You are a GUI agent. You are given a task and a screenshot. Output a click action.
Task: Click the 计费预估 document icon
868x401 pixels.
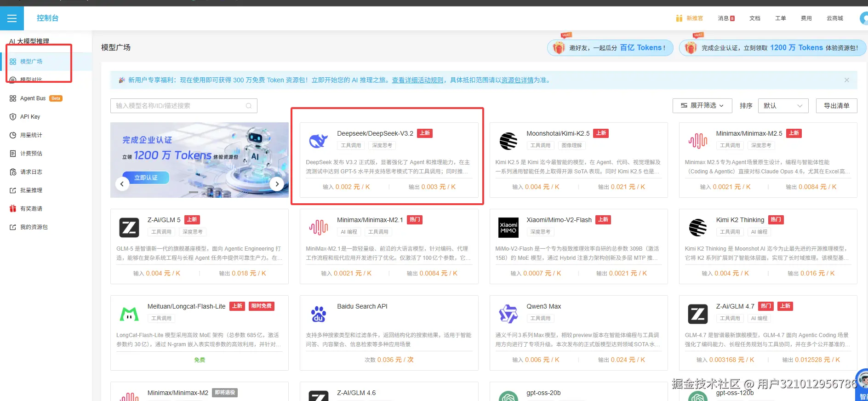point(13,154)
